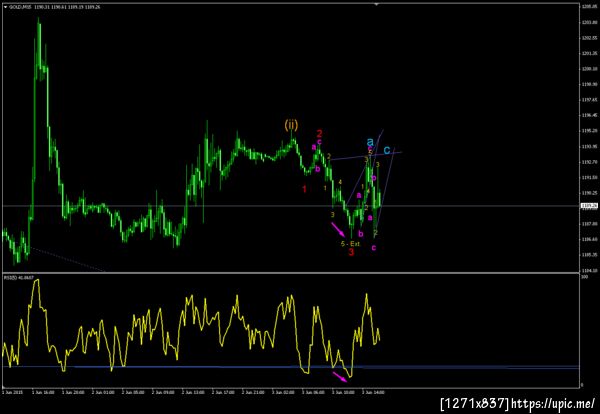600x414 pixels.
Task: Select the '5 - Ext' wave label
Action: (350, 243)
